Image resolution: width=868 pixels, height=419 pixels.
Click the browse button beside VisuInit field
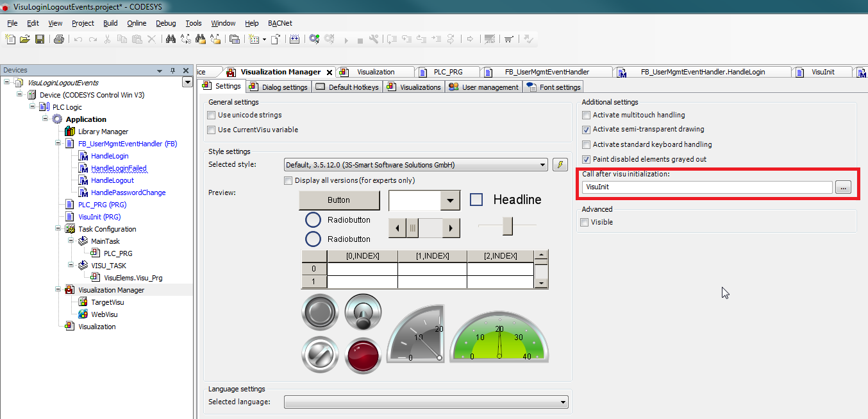point(843,187)
